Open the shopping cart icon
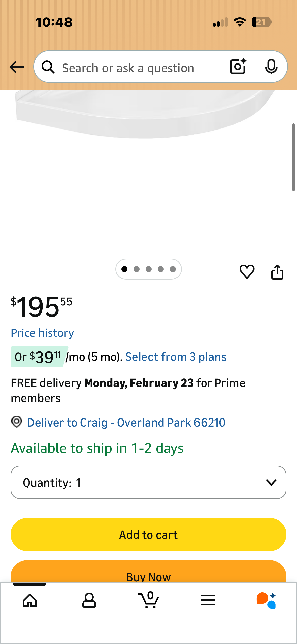 click(149, 600)
